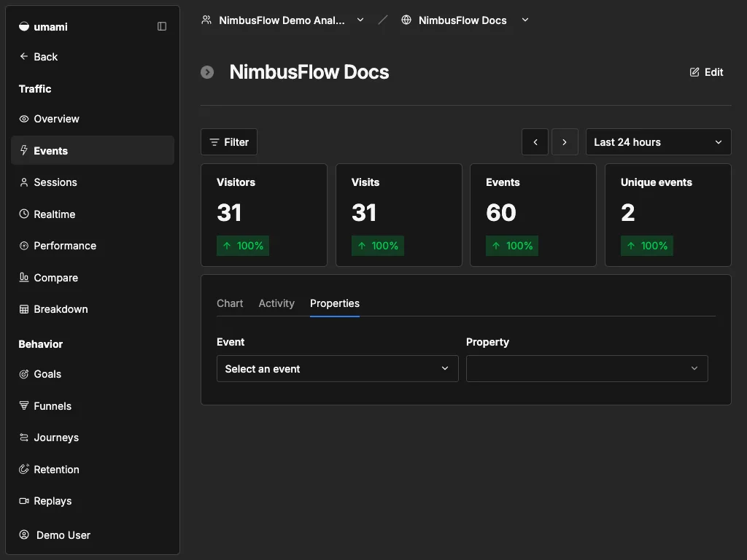Click the Edit pencil icon
The image size is (747, 560).
point(694,72)
